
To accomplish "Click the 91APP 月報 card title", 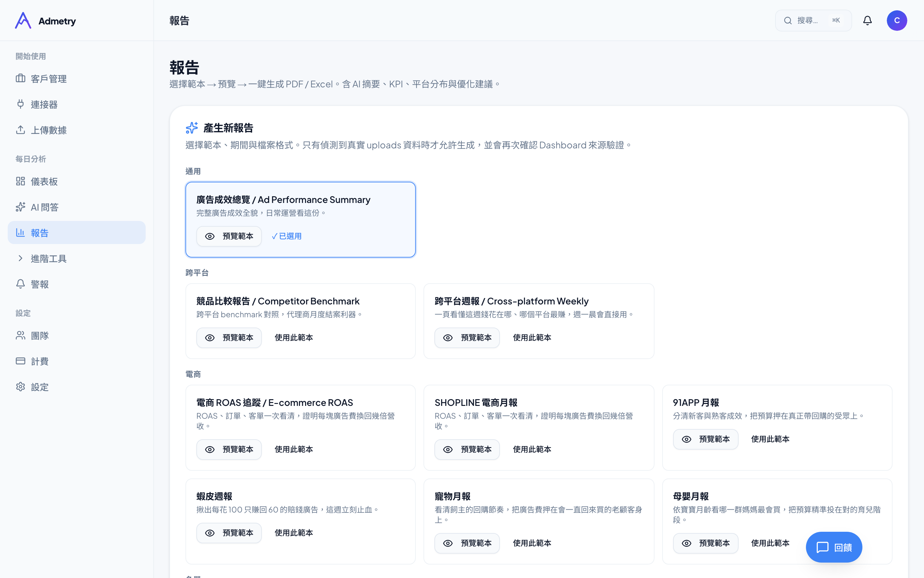I will click(x=696, y=403).
